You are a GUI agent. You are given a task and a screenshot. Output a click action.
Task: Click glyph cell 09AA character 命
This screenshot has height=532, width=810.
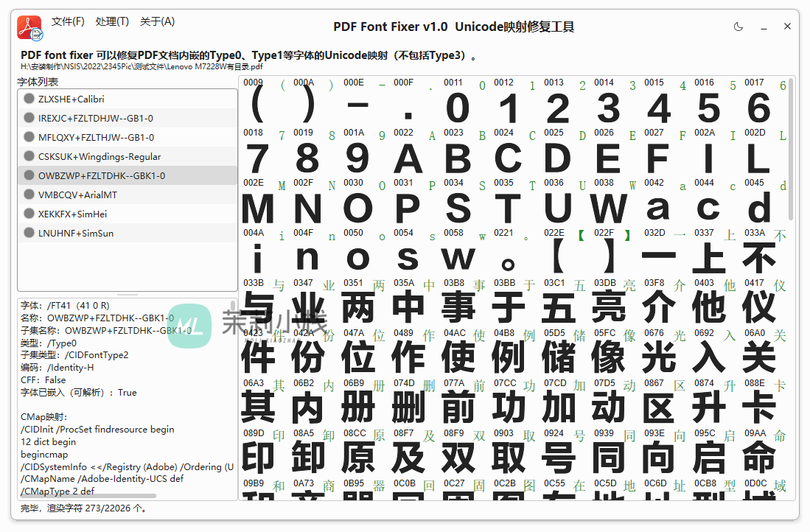pyautogui.click(x=766, y=452)
